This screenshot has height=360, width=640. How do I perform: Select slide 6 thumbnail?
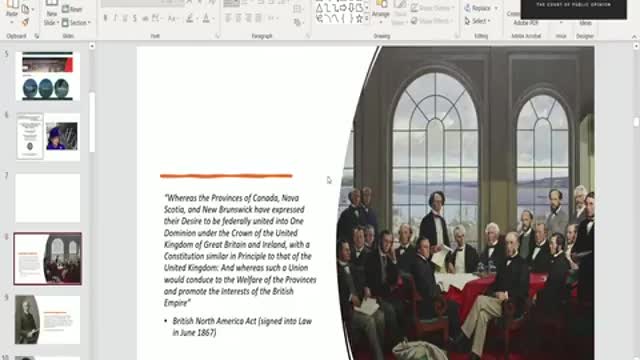47,136
